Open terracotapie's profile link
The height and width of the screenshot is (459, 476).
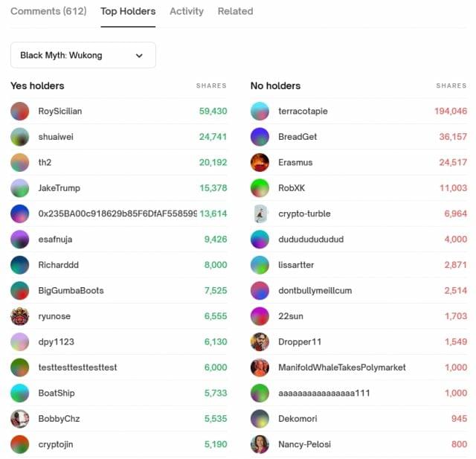[x=303, y=111]
